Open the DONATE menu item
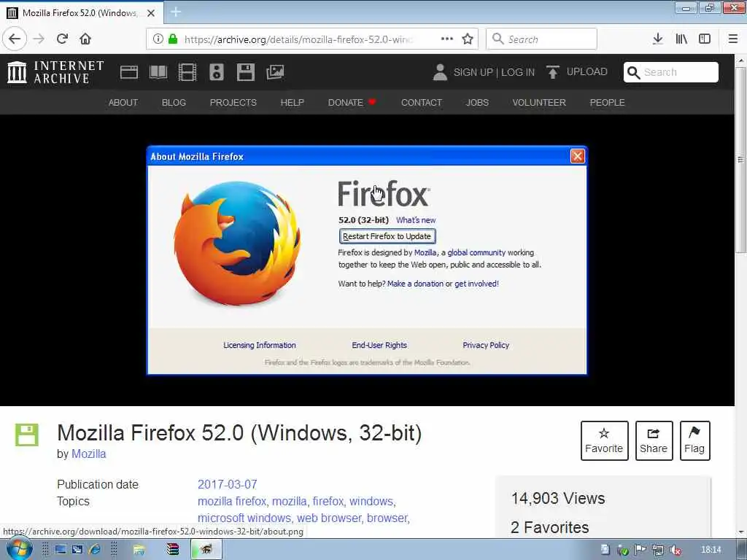The width and height of the screenshot is (747, 560). [x=352, y=102]
